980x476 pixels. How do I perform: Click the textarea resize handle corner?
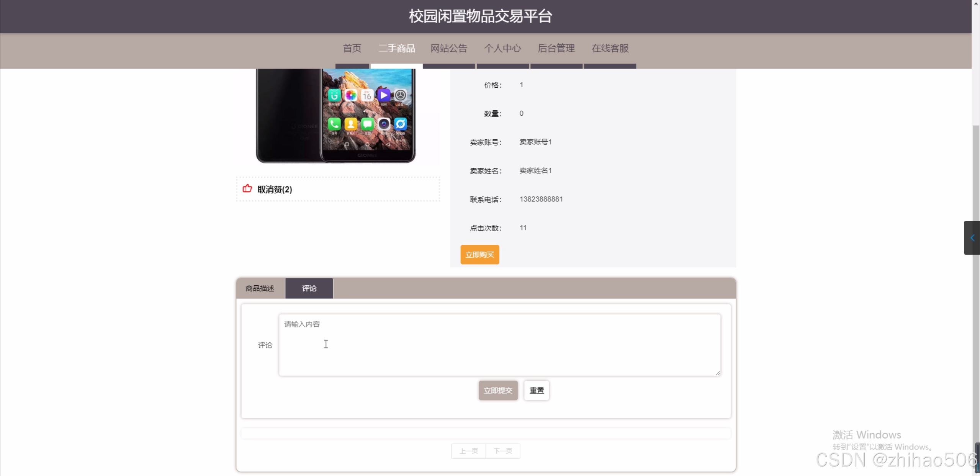(718, 373)
